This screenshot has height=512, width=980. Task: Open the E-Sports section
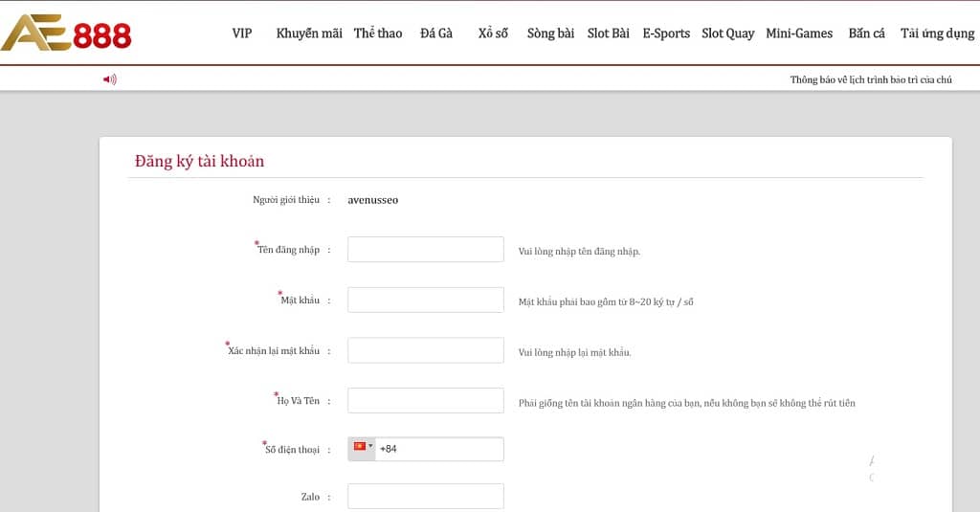(x=666, y=33)
